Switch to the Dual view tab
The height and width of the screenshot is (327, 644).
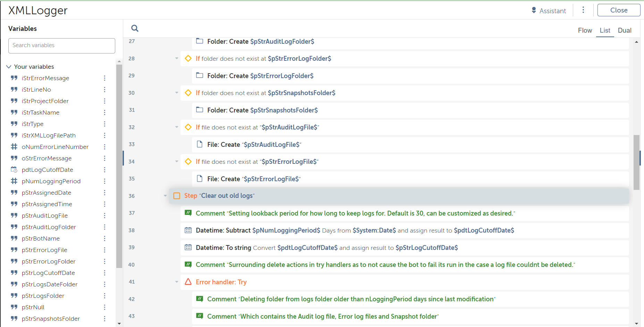[624, 31]
